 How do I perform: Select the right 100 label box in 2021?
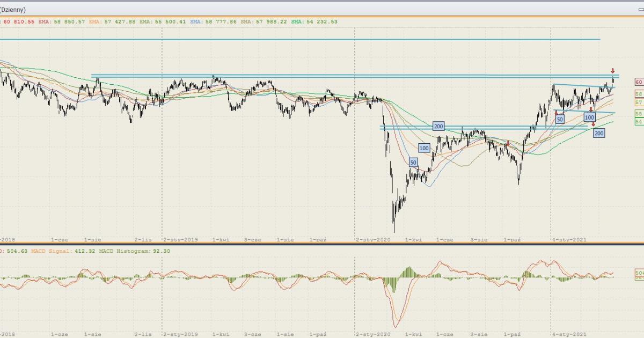589,117
